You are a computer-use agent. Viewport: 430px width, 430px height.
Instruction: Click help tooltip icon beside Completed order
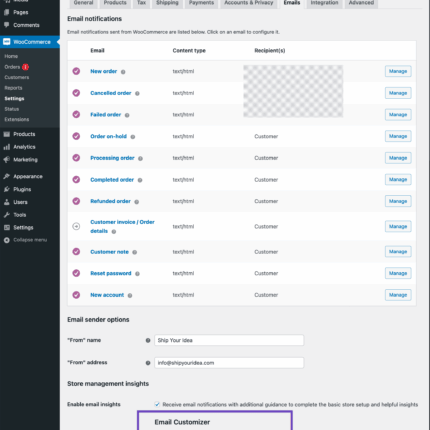[140, 180]
